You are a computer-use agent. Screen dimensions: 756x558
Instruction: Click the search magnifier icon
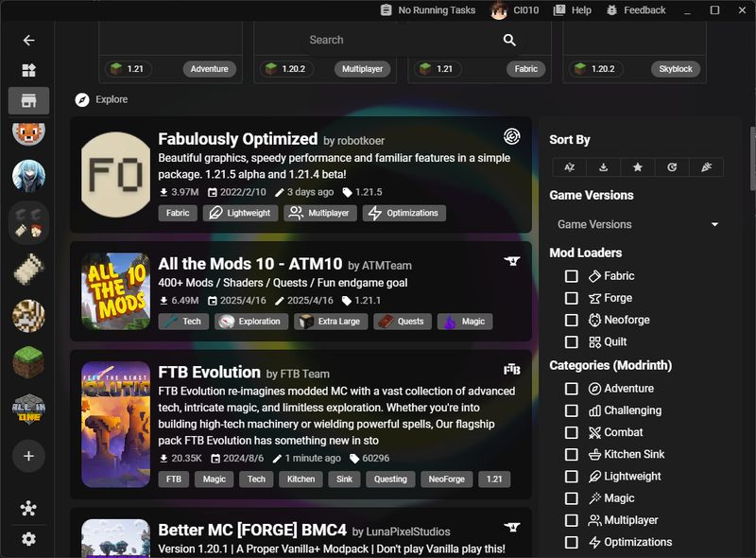pos(509,40)
